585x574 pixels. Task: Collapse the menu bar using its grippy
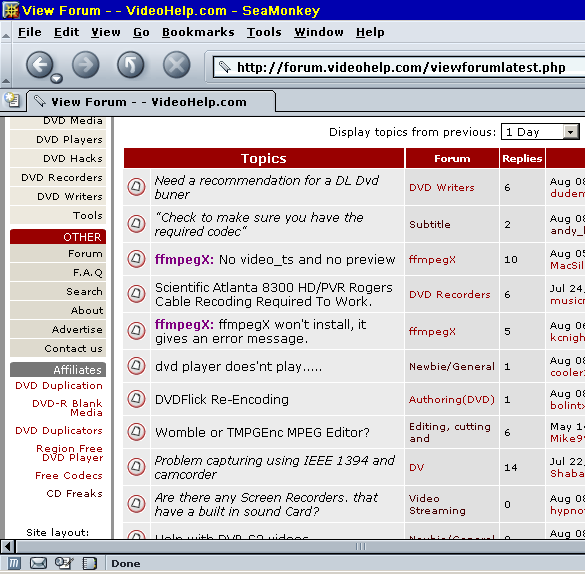(6, 32)
